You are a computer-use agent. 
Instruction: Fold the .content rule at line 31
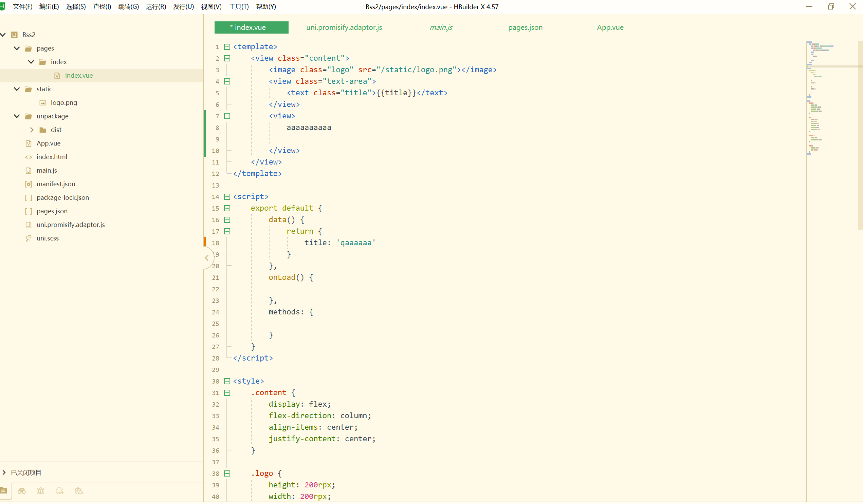pyautogui.click(x=227, y=392)
